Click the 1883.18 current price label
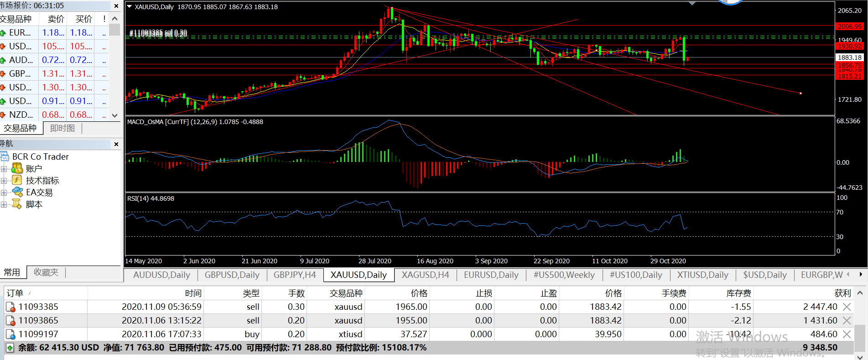This screenshot has width=868, height=360. tap(850, 57)
